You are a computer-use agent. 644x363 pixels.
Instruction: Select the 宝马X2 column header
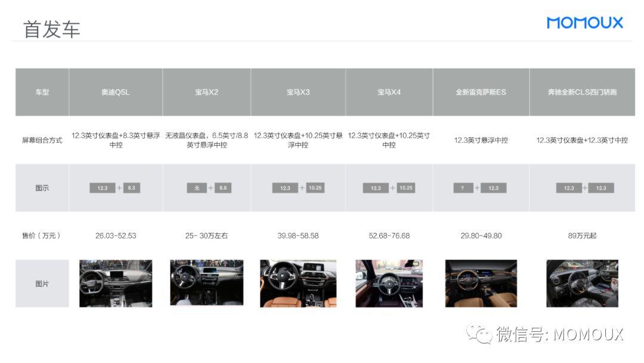pos(206,92)
